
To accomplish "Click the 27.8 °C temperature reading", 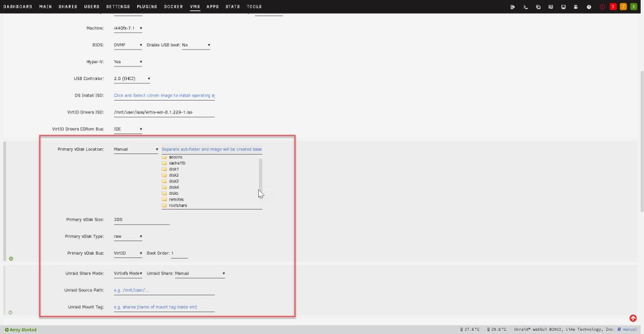I will [470, 329].
